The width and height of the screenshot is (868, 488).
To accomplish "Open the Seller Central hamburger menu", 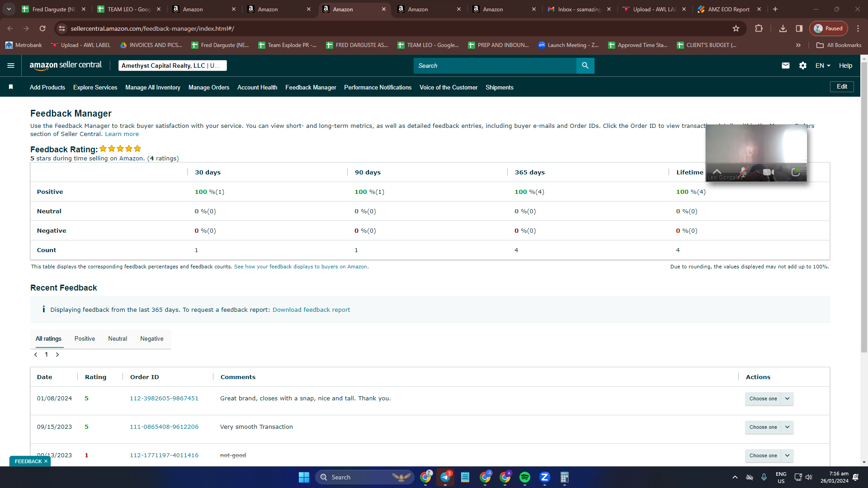I will click(11, 66).
